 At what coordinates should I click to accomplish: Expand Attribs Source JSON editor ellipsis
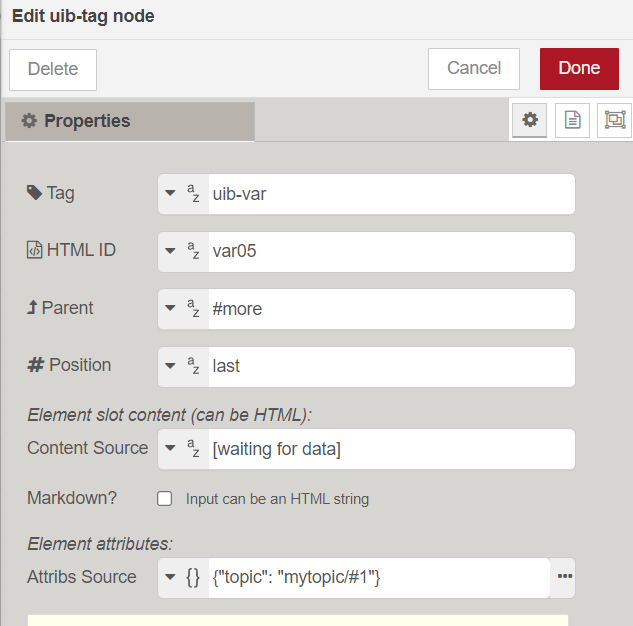pos(564,577)
